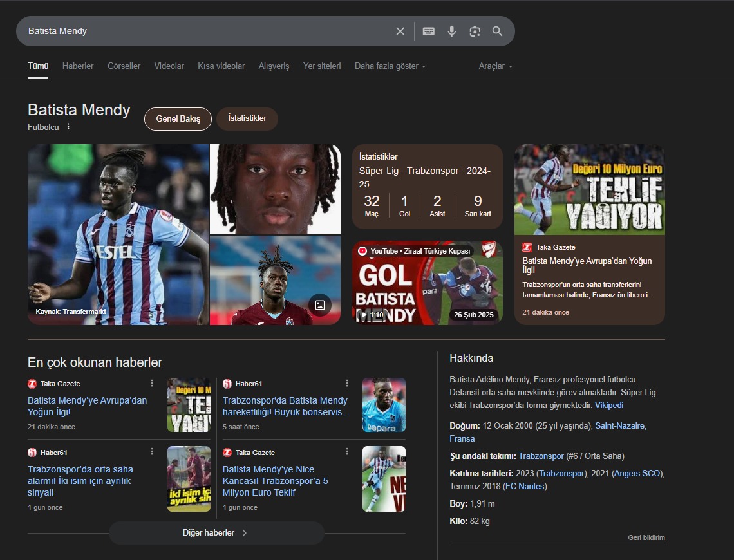Open the Süper Lig statistics card
The image size is (734, 560).
coord(428,187)
